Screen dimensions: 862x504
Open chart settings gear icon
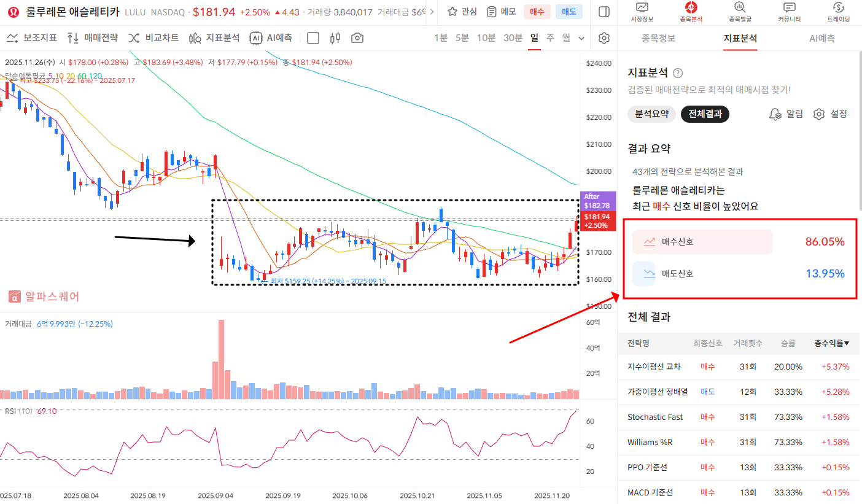(x=604, y=38)
